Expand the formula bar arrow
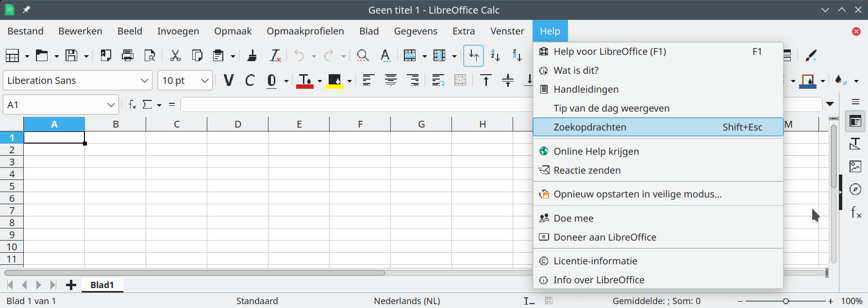This screenshot has width=868, height=308. coord(830,104)
